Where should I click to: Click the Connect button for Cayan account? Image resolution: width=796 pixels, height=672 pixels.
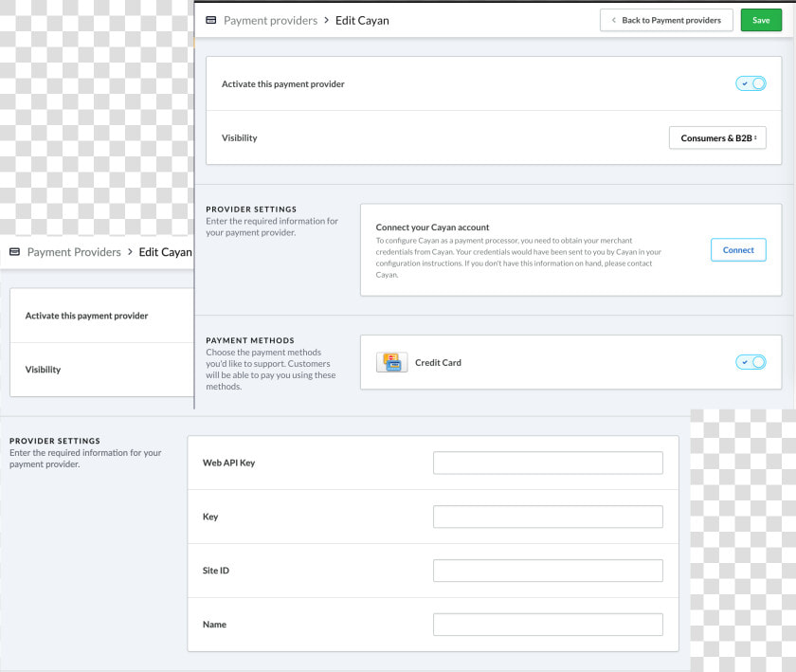[738, 250]
